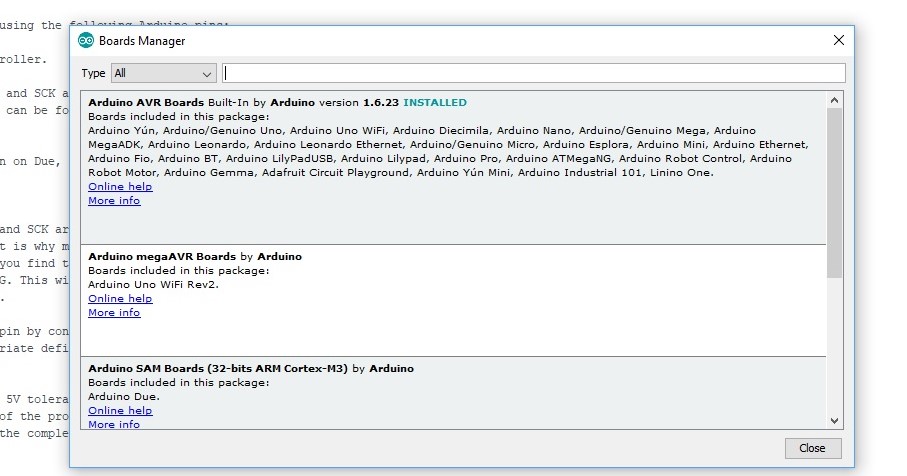Click the 'Arduino Due.' board text
Screen dimensions: 907x476
click(x=124, y=397)
